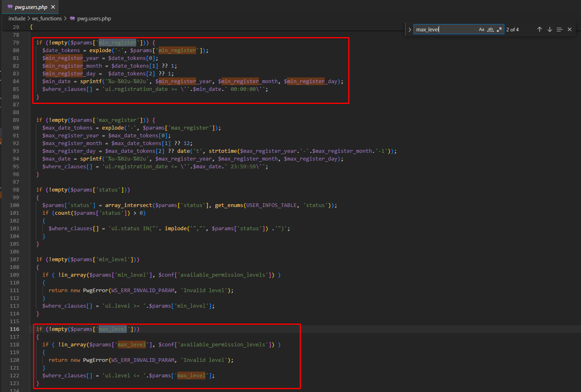
Task: Click the PHP file icon on the tab
Action: tap(10, 7)
